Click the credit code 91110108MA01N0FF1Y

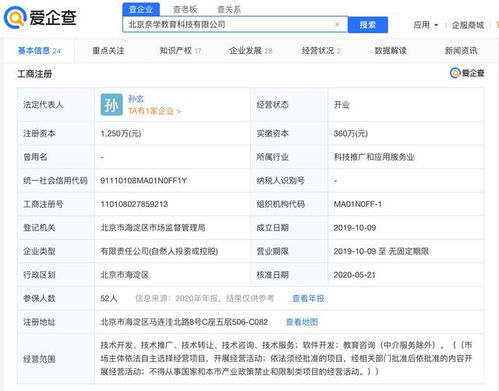(144, 181)
